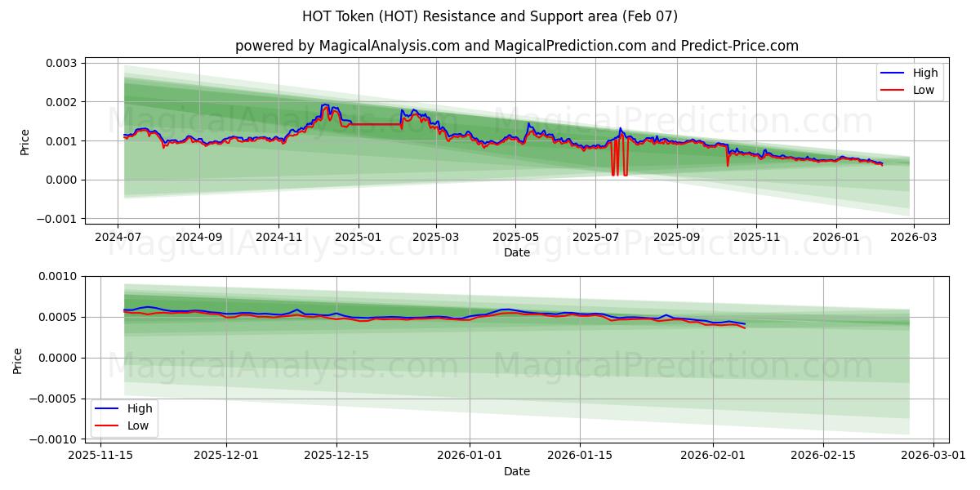The width and height of the screenshot is (980, 490).
Task: Click the '2025-07' tick label
Action: coord(596,237)
